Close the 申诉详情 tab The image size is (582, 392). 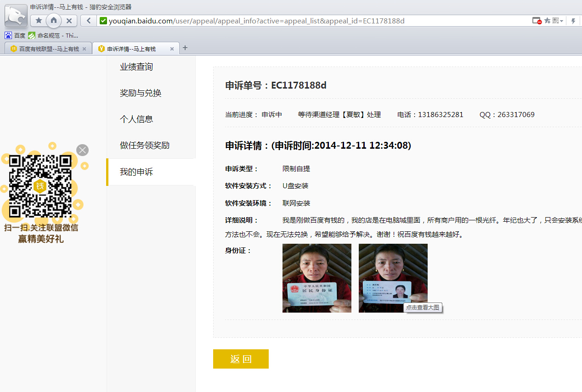click(172, 49)
